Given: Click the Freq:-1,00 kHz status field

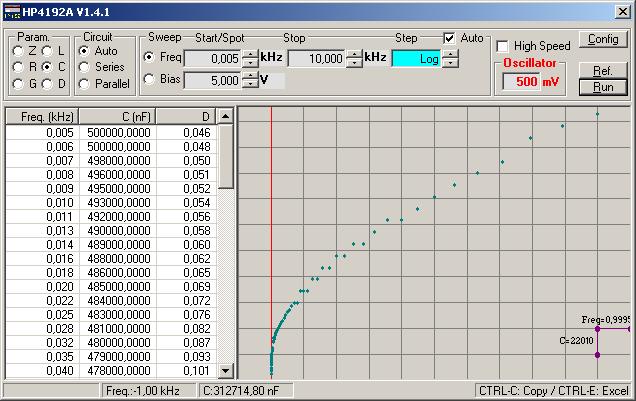Looking at the screenshot, I should (x=148, y=391).
